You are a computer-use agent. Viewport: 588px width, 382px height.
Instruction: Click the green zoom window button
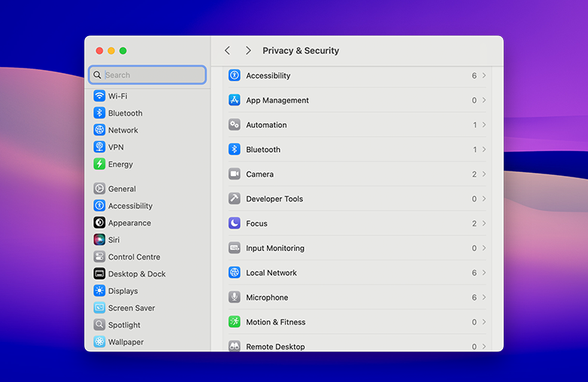point(123,50)
